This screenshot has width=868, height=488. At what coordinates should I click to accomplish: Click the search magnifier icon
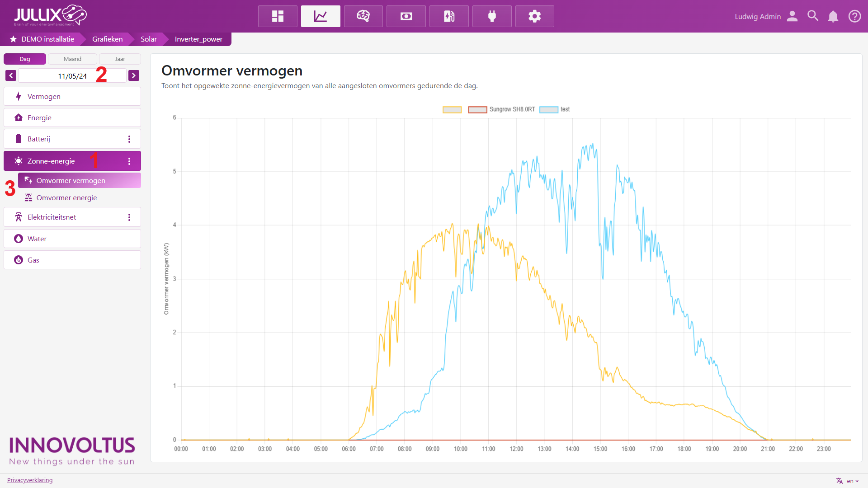[x=813, y=16]
